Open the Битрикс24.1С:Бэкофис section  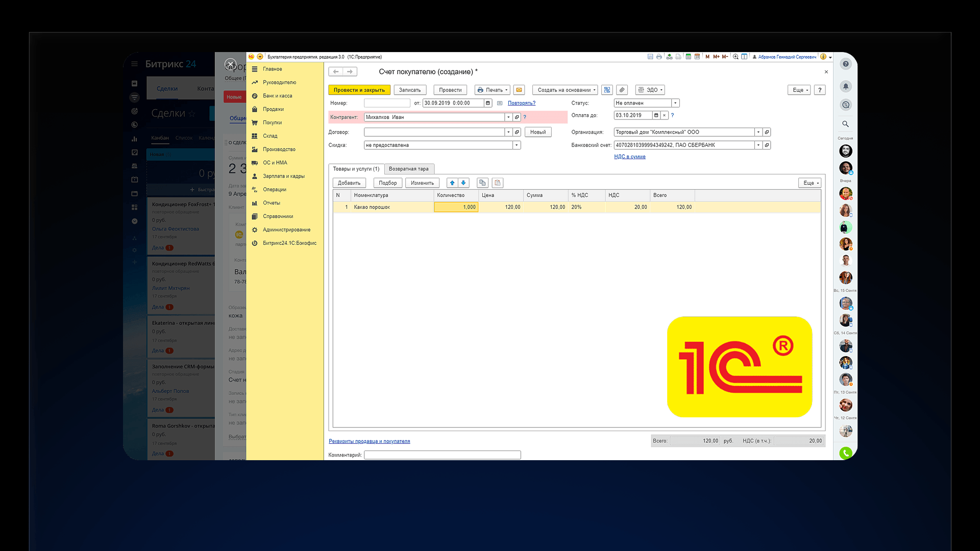(x=289, y=243)
